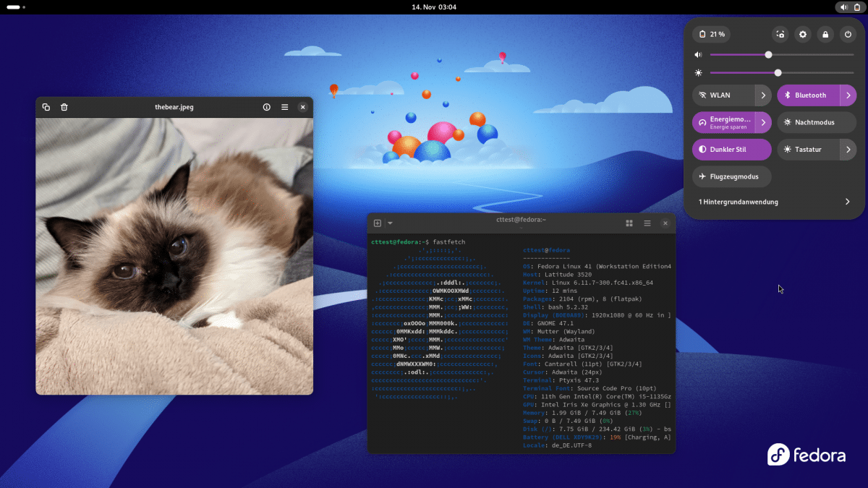
Task: Enable Nachtmodus night light
Action: pos(817,122)
